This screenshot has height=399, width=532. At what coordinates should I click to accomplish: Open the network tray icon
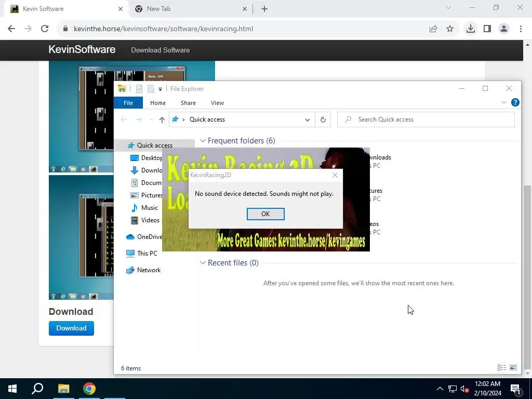click(453, 389)
